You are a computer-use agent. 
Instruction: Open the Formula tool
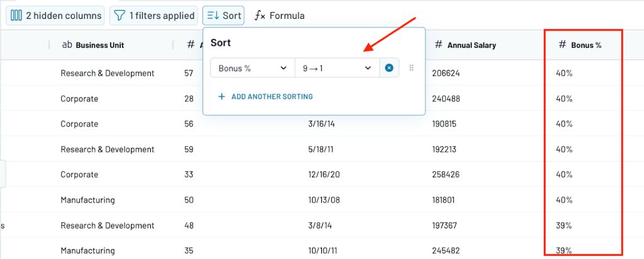click(280, 16)
